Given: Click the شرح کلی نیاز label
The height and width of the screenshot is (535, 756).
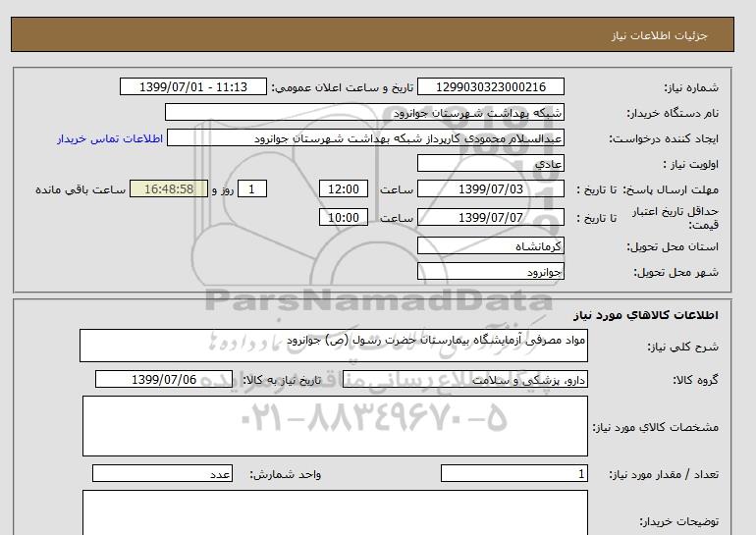Looking at the screenshot, I should [x=682, y=348].
